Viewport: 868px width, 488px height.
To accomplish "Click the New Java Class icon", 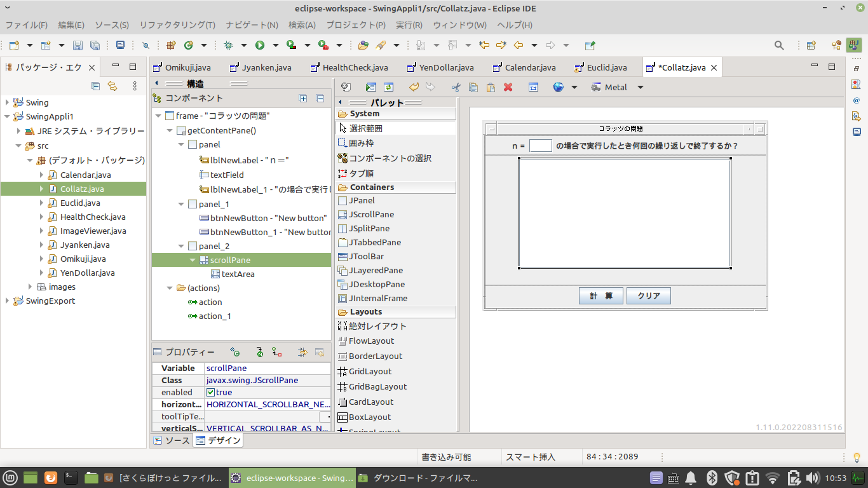I will [188, 45].
